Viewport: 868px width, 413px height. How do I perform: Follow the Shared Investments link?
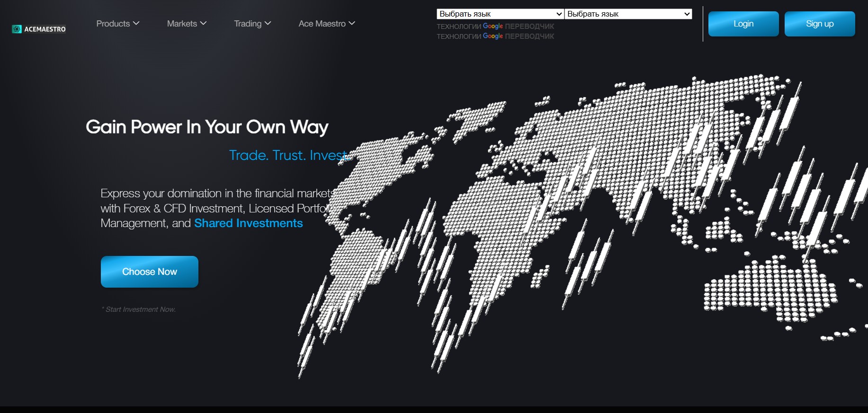pyautogui.click(x=248, y=223)
